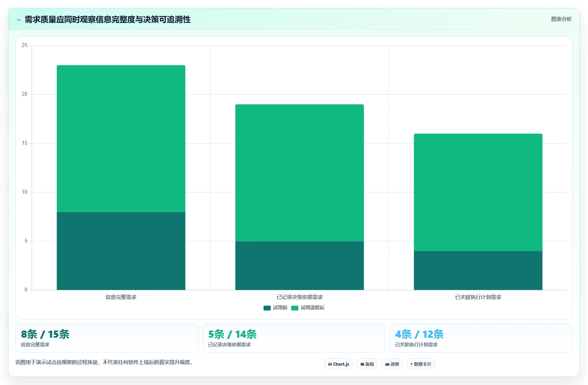Toggle the 试用流程后 legend series

point(308,308)
